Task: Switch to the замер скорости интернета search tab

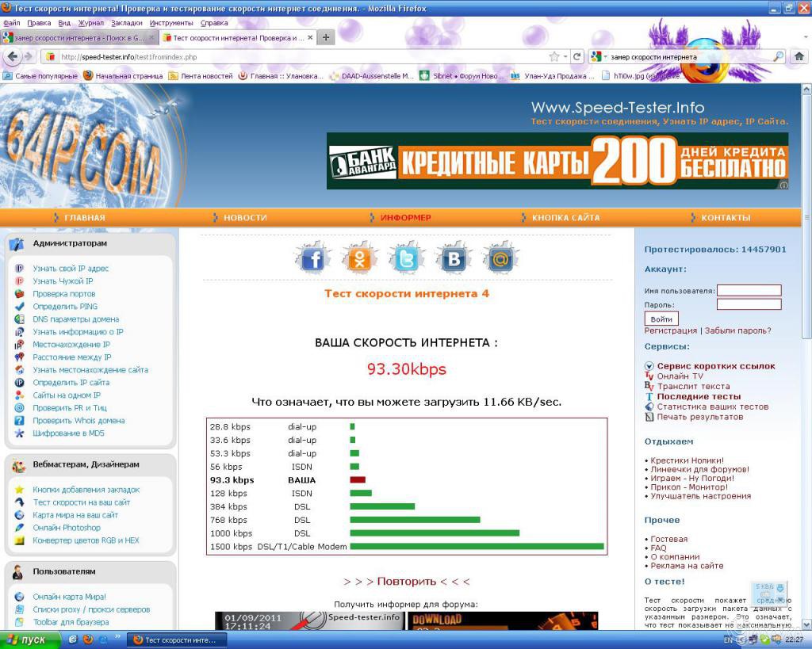Action: pyautogui.click(x=75, y=36)
